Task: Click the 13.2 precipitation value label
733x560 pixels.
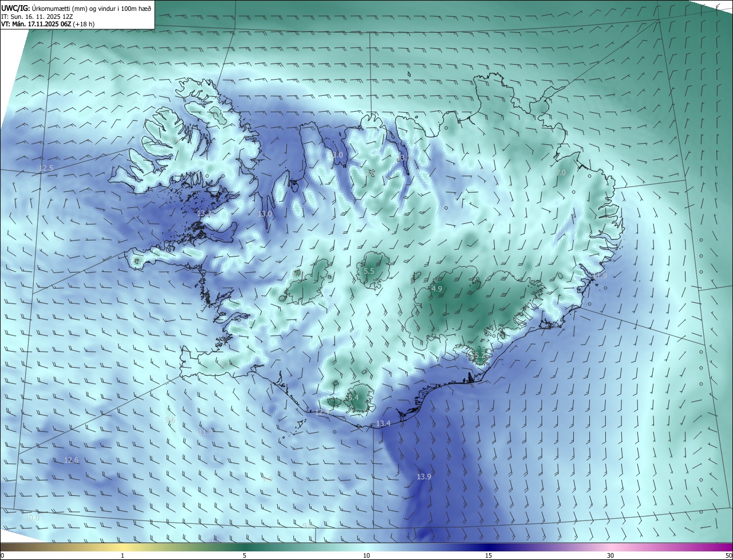Action: [x=204, y=213]
